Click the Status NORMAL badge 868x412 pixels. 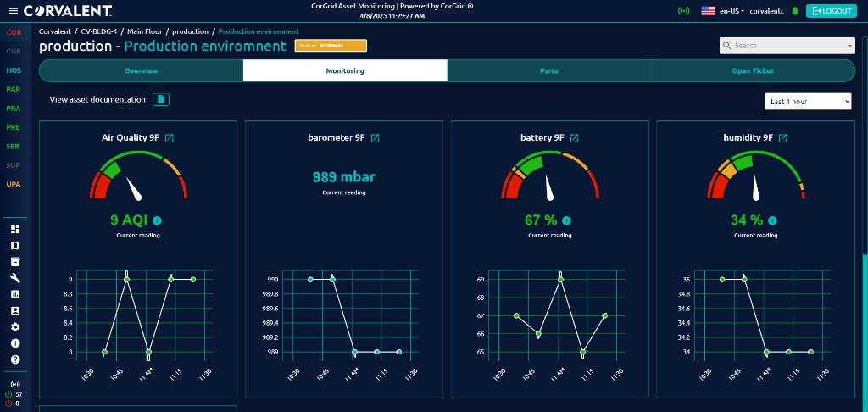331,46
